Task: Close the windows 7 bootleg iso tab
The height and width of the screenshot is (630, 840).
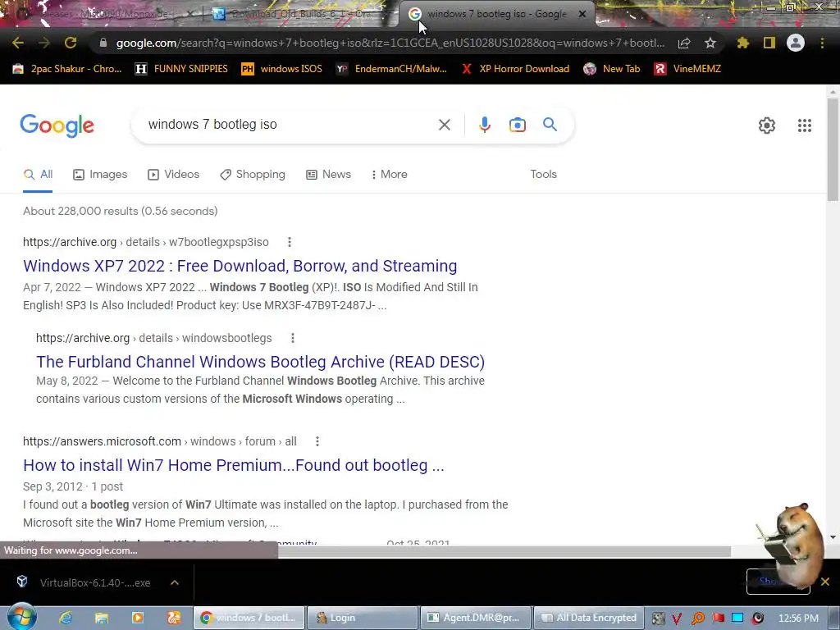Action: (582, 15)
